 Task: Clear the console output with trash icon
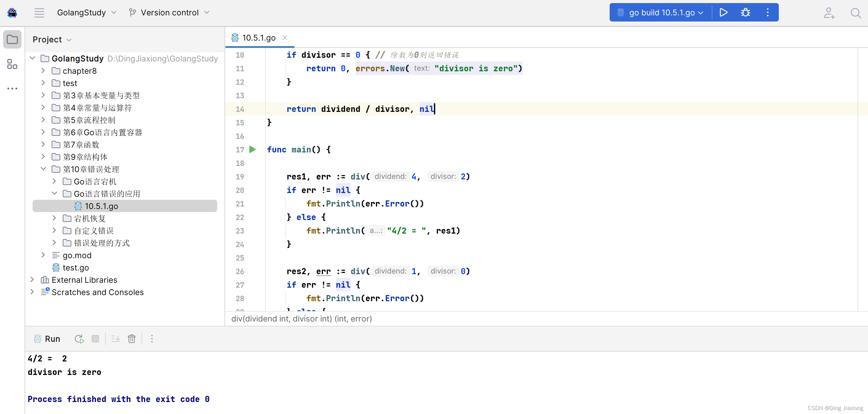(131, 339)
